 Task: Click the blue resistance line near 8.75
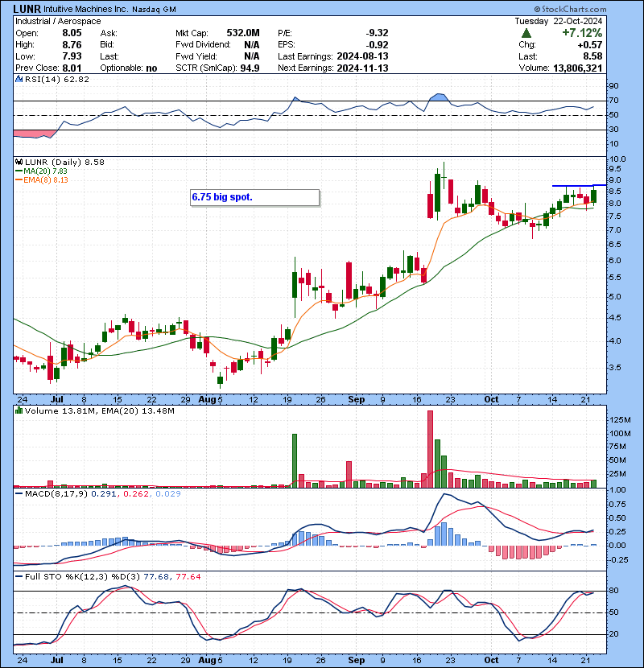coord(579,185)
